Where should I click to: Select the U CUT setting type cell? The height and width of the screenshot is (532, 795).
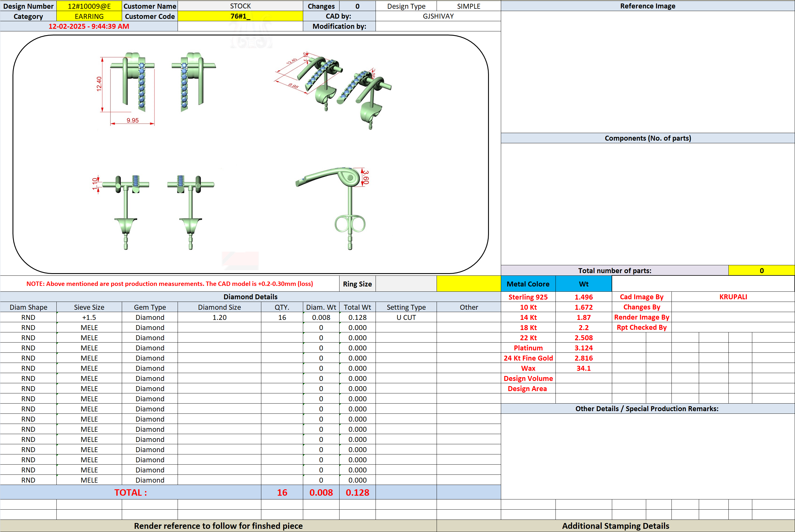coord(406,317)
